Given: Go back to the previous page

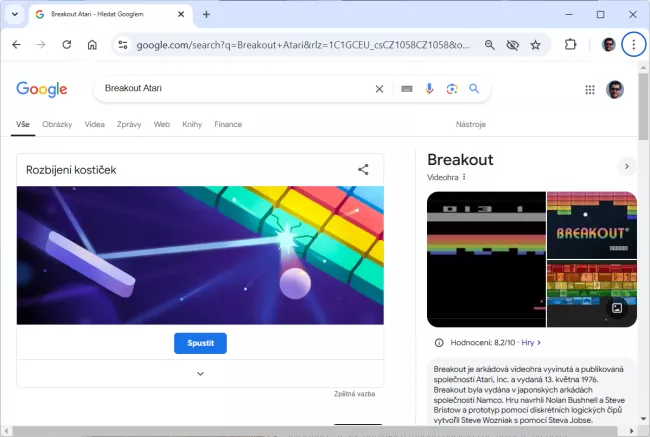Looking at the screenshot, I should (x=17, y=44).
